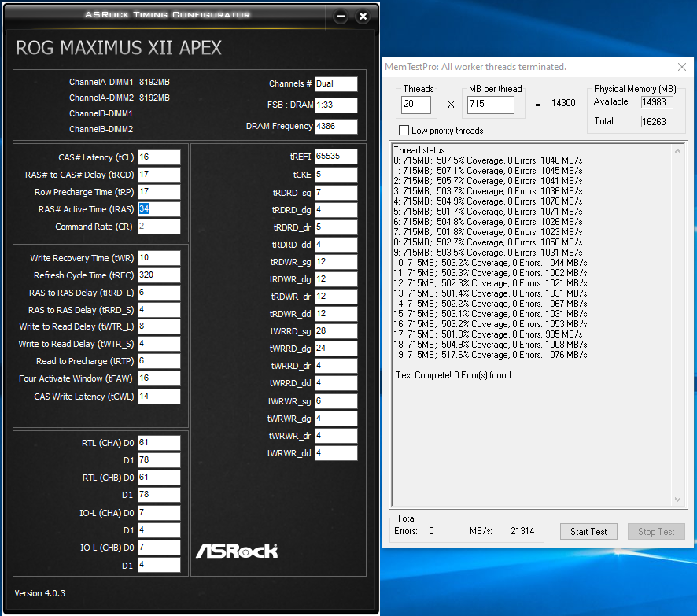Edit the MB per thread field
Screen dimensions: 697x616
pyautogui.click(x=490, y=105)
